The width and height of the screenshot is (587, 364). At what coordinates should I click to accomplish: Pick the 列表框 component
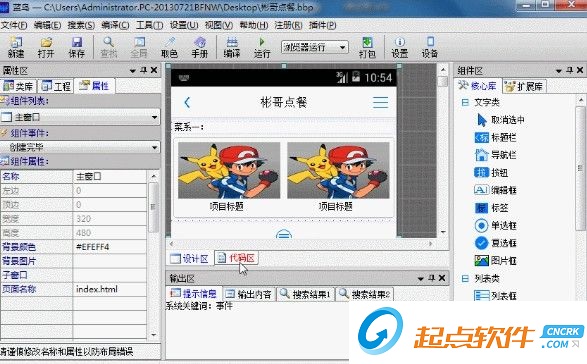tap(496, 295)
